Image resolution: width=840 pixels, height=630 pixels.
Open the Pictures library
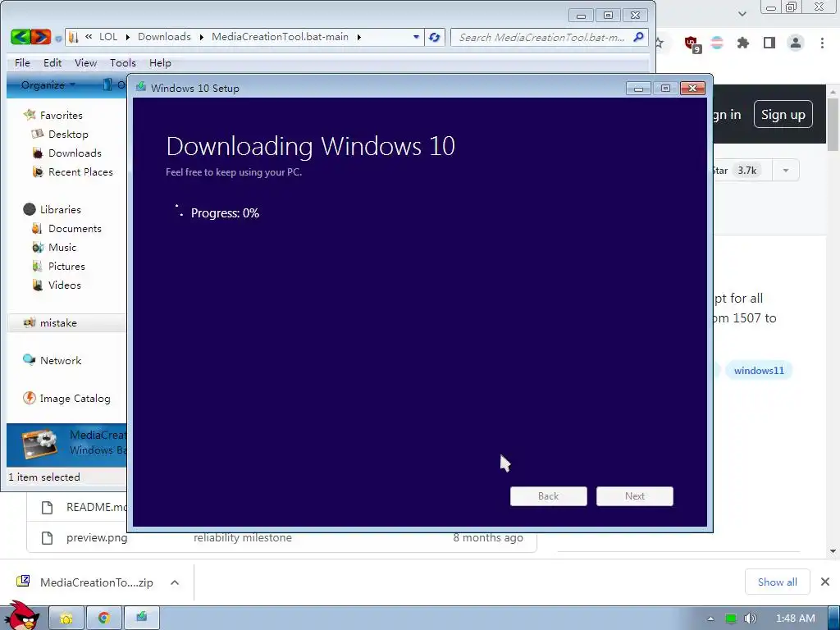tap(66, 267)
